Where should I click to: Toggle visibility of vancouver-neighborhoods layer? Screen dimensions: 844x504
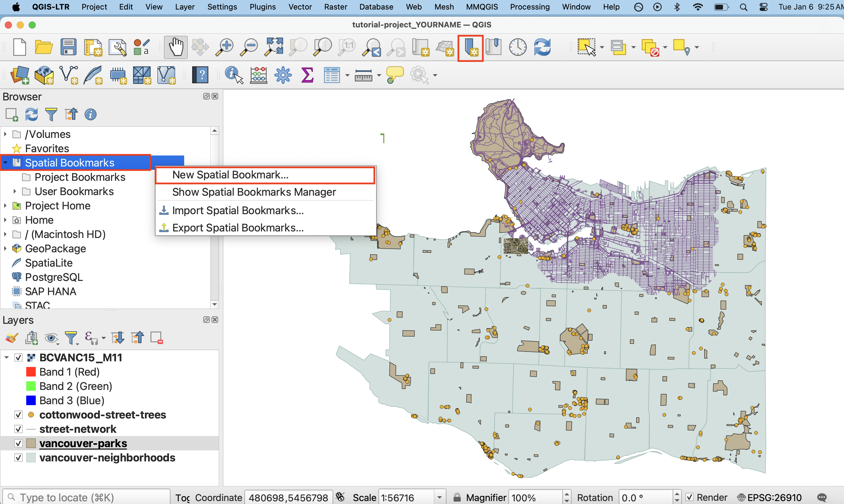pyautogui.click(x=19, y=458)
